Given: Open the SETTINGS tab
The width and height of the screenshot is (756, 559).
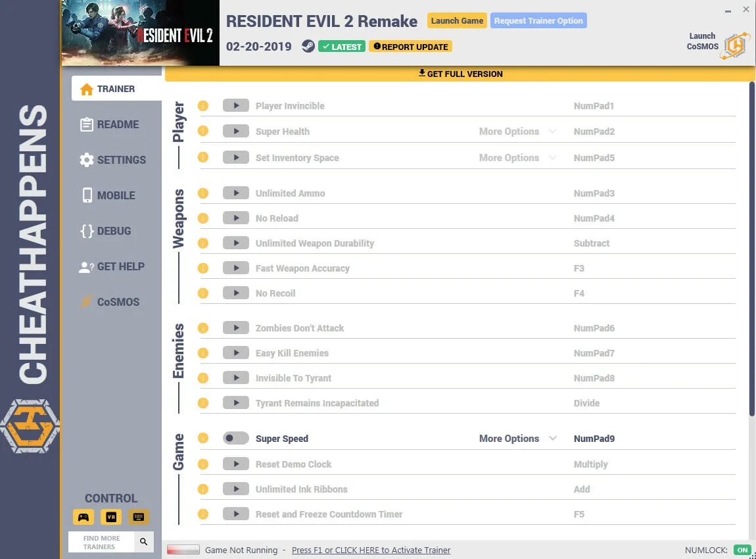Looking at the screenshot, I should click(113, 160).
